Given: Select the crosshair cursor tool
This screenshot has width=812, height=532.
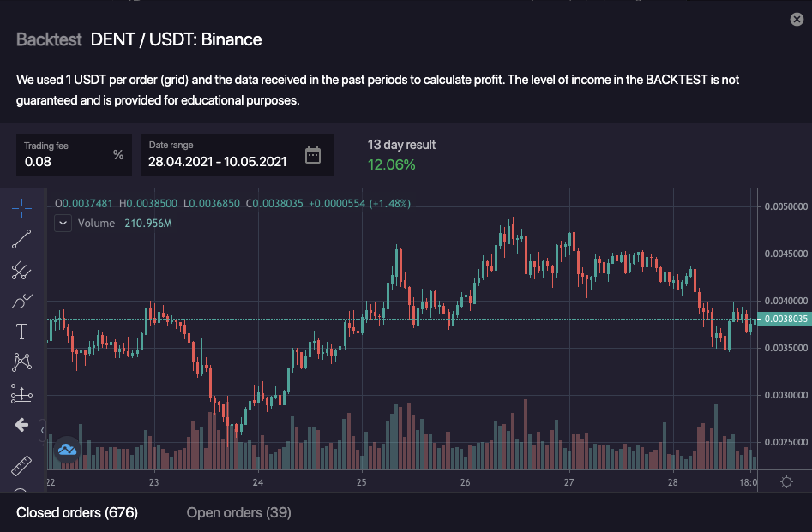Looking at the screenshot, I should [x=21, y=207].
